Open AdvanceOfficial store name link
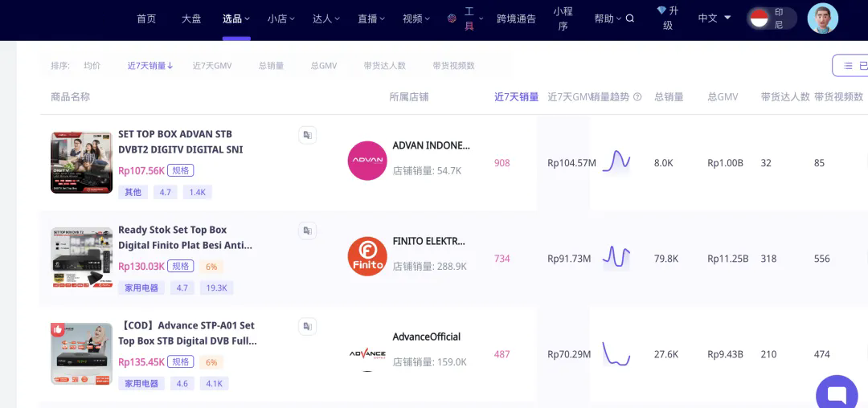Screen dimensions: 868x408 click(x=426, y=337)
